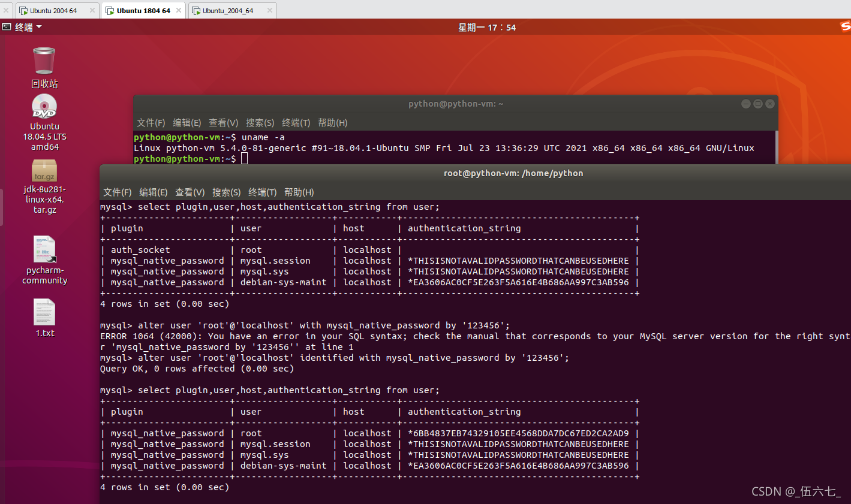Open 搜索(S) menu in python@python-vm terminal
Image resolution: width=851 pixels, height=504 pixels.
coord(260,122)
